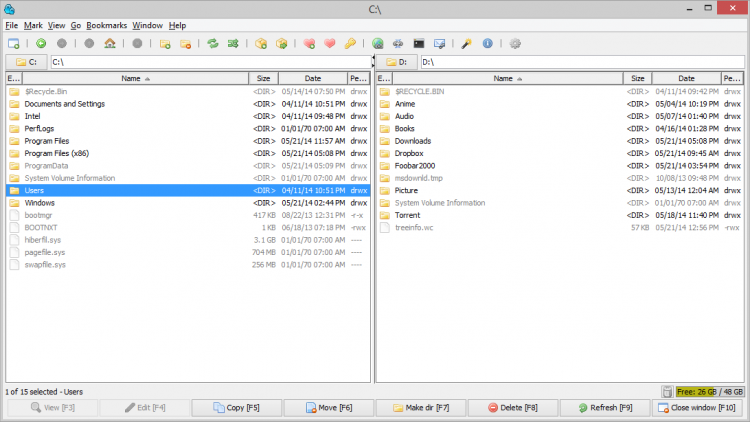
Task: Open the Help menu
Action: point(177,25)
